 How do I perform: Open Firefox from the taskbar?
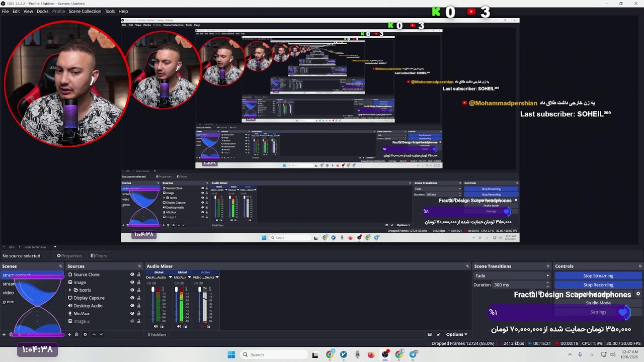pyautogui.click(x=371, y=354)
